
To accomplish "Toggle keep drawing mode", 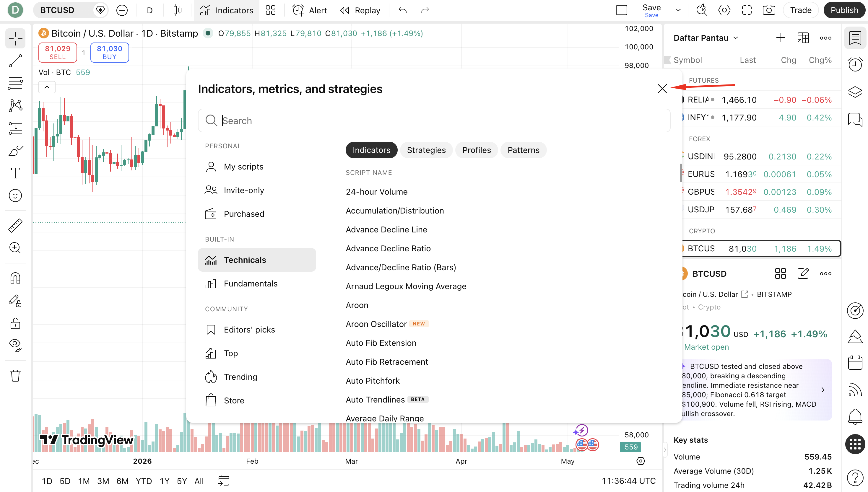I will click(x=15, y=301).
